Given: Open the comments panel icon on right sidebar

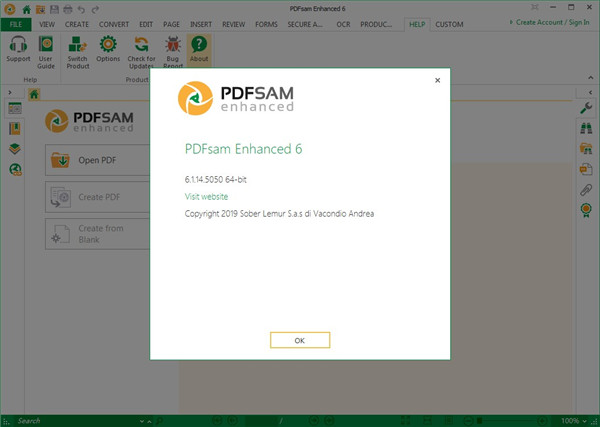Looking at the screenshot, I should coord(586,169).
